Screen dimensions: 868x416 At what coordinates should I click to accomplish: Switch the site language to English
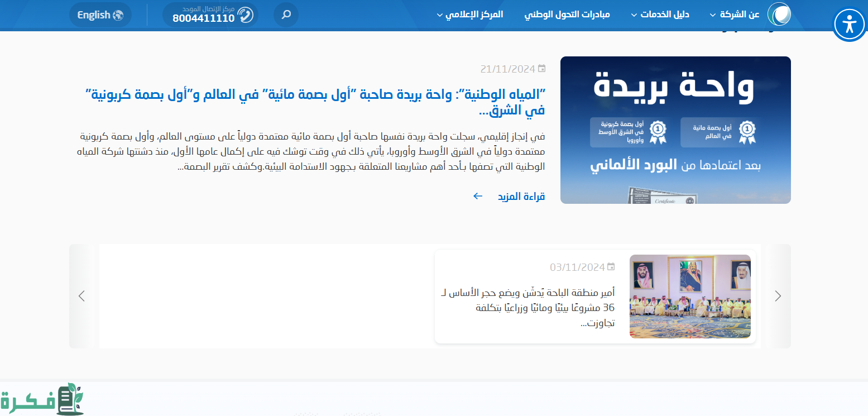click(x=100, y=15)
